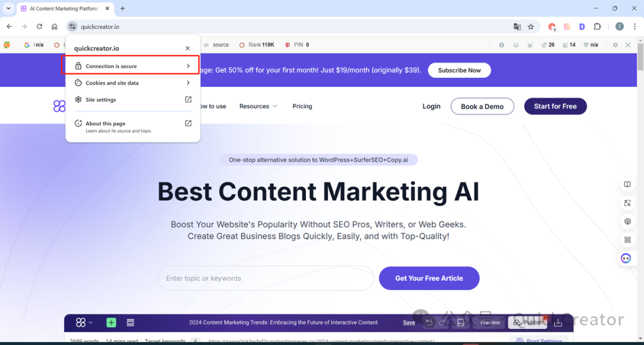Open a new browser tab with plus button

(123, 8)
